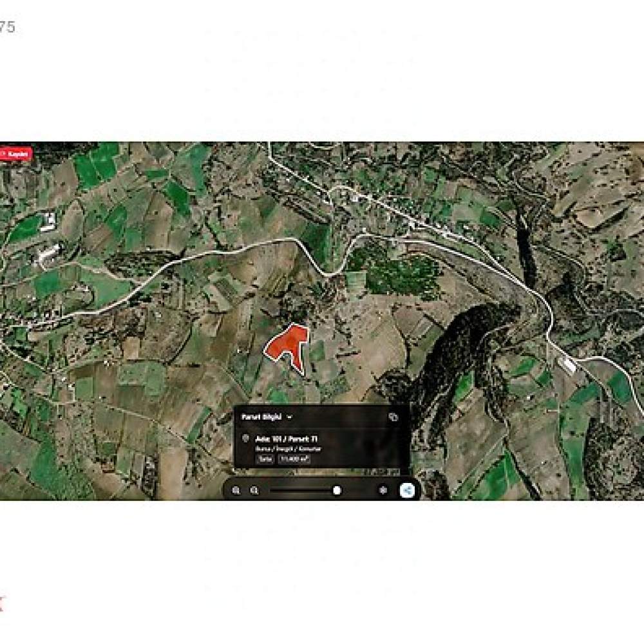
Task: Click the Parsel Bilgisi panel title
Action: click(x=261, y=417)
